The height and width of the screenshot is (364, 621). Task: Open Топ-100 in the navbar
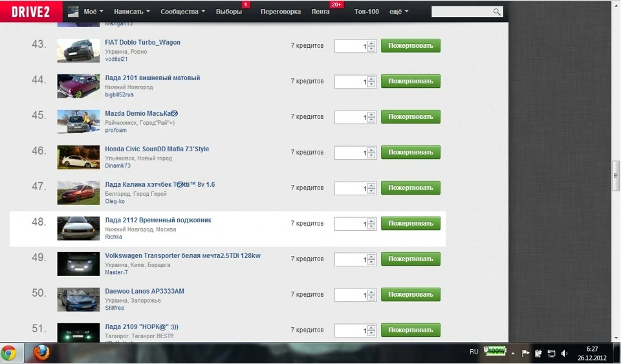click(367, 12)
